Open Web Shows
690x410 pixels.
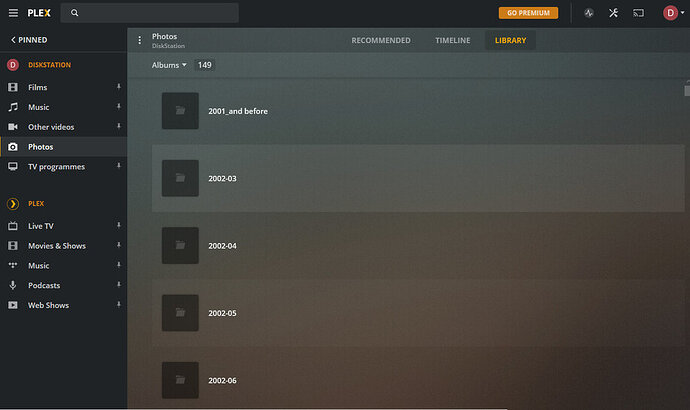click(x=48, y=305)
